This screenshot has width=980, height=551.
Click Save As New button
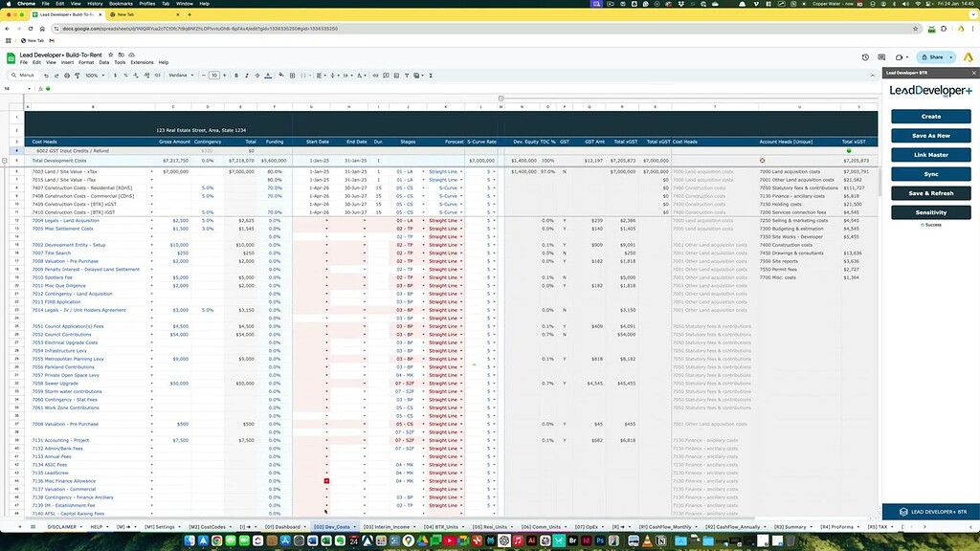click(930, 136)
